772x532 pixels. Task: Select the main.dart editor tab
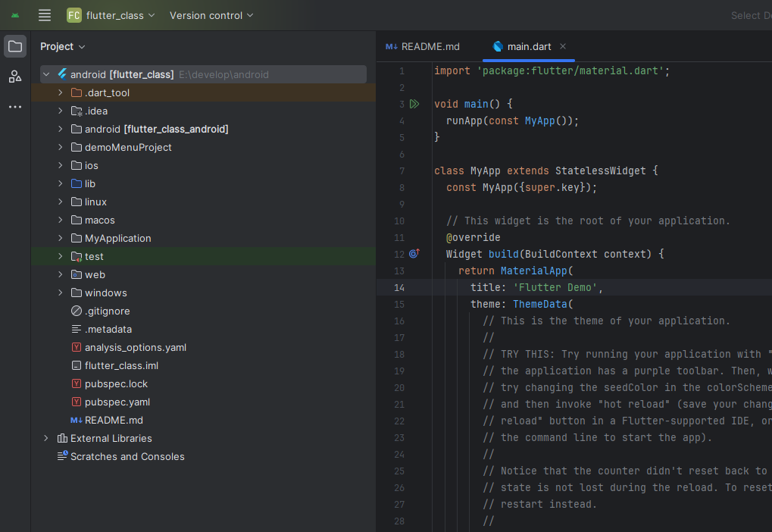[529, 46]
